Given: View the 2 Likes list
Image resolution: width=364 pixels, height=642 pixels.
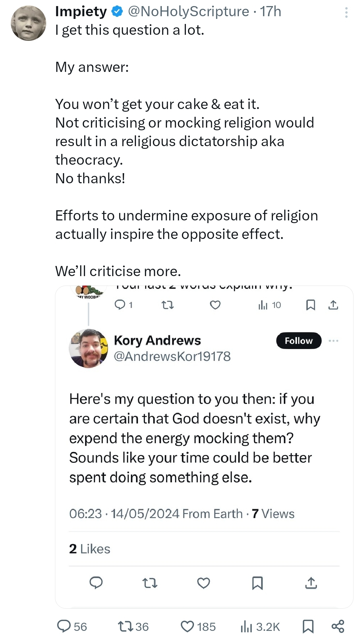Looking at the screenshot, I should pyautogui.click(x=90, y=549).
